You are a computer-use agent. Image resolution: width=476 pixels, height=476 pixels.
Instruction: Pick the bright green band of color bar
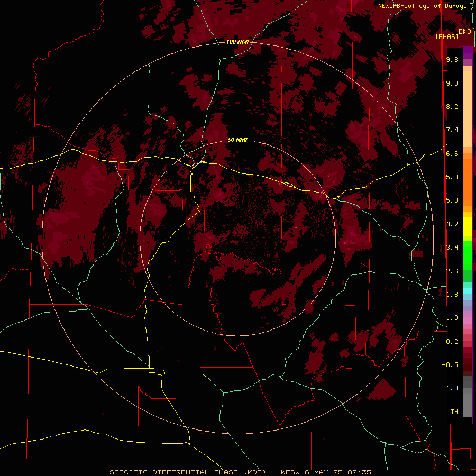coord(467,255)
